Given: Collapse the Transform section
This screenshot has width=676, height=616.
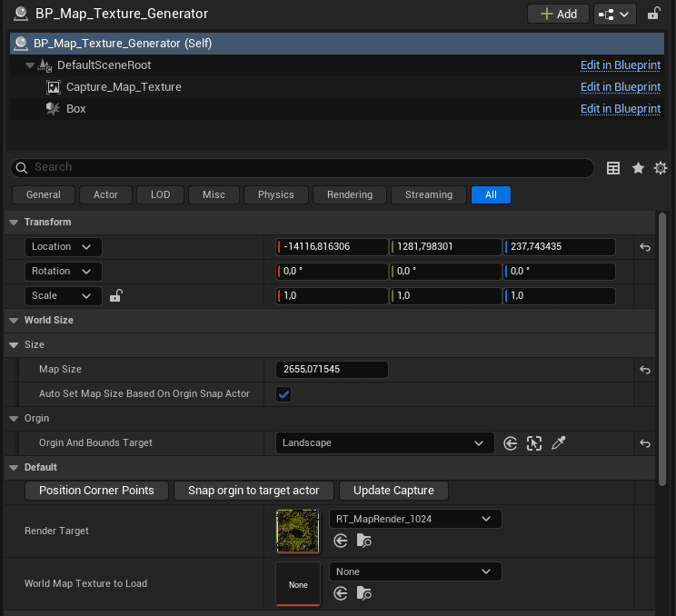Looking at the screenshot, I should click(14, 223).
